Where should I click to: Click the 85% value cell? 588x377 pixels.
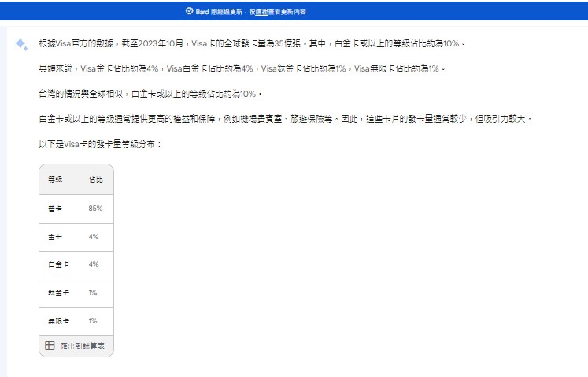click(96, 209)
